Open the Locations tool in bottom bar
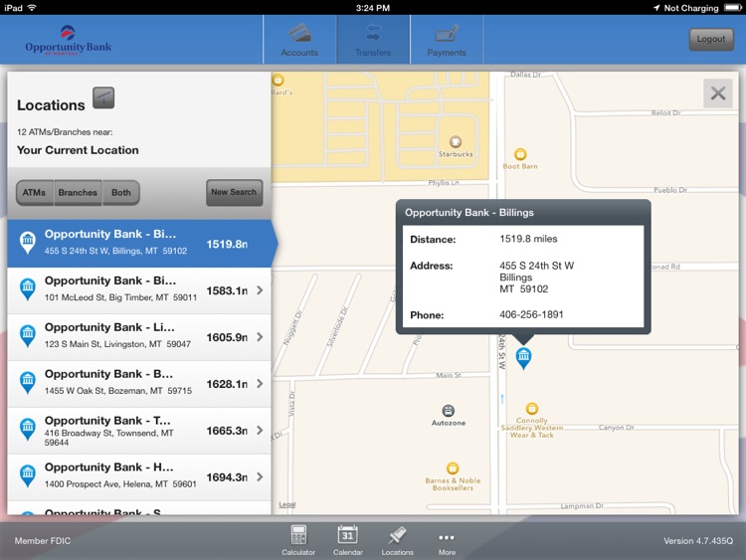Image resolution: width=746 pixels, height=560 pixels. coord(397,540)
